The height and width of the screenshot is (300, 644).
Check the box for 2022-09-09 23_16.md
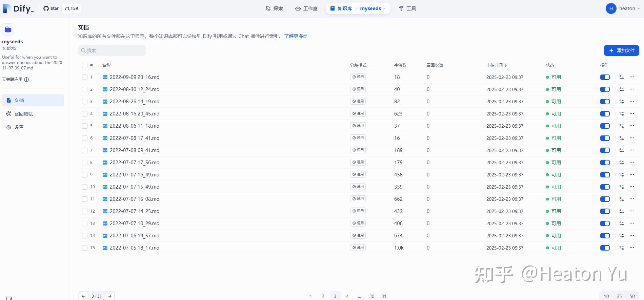(x=85, y=77)
